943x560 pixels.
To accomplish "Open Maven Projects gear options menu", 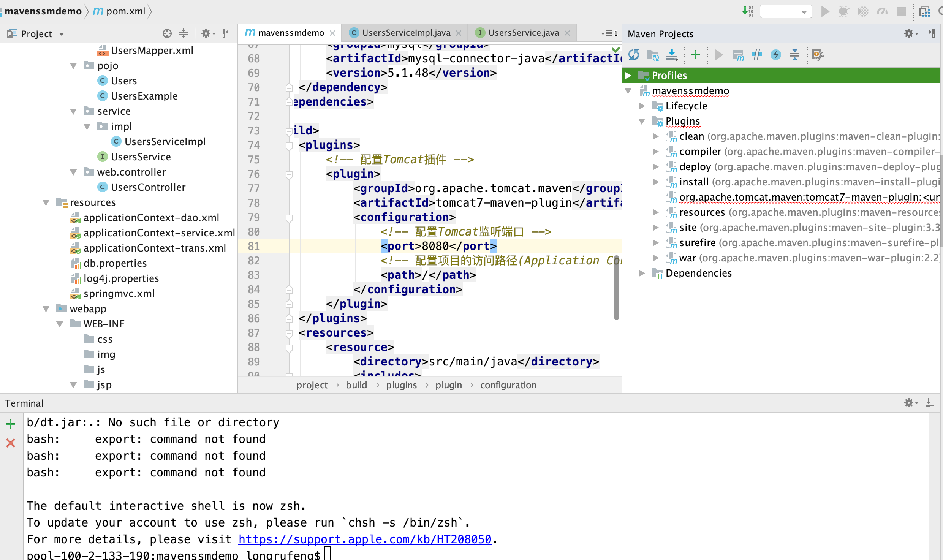I will [x=910, y=33].
